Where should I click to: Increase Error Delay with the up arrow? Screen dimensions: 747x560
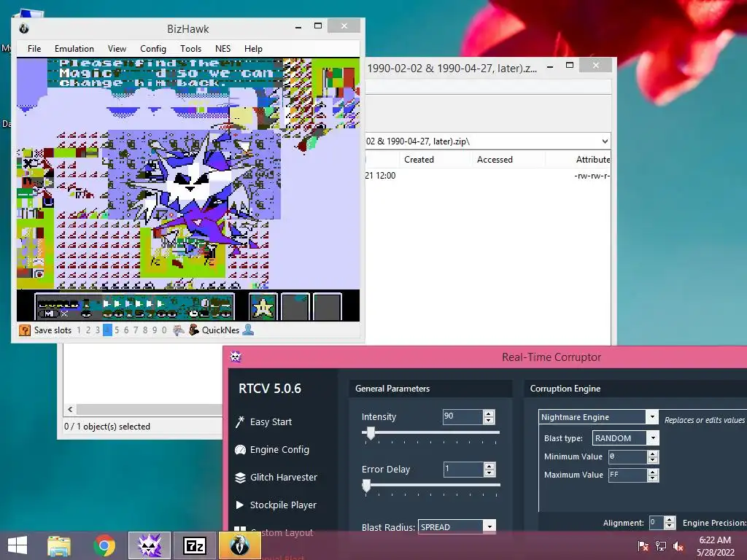point(489,466)
